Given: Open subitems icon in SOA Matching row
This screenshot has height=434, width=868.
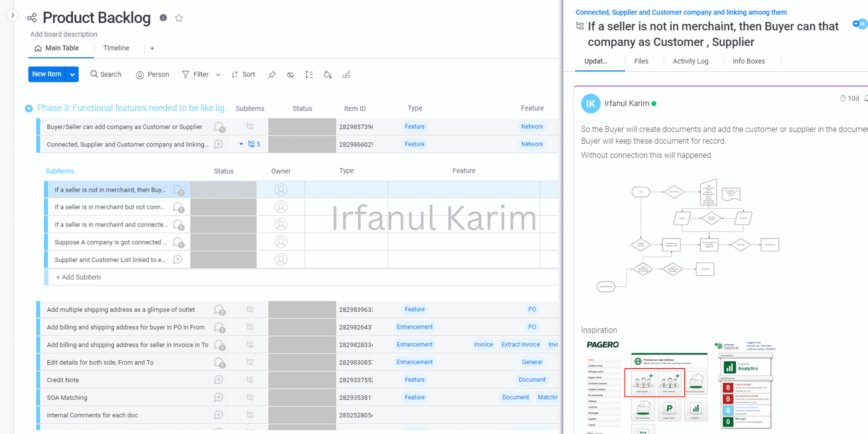Looking at the screenshot, I should pos(250,397).
